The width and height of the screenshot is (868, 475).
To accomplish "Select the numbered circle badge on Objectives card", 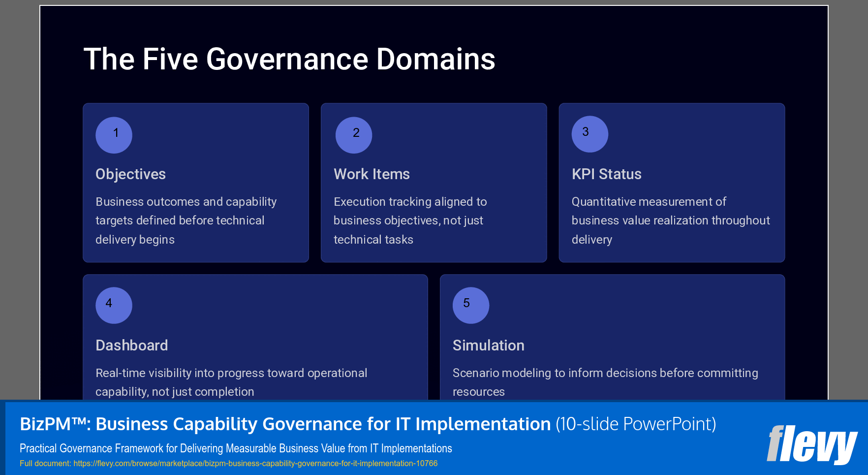I will pos(114,135).
